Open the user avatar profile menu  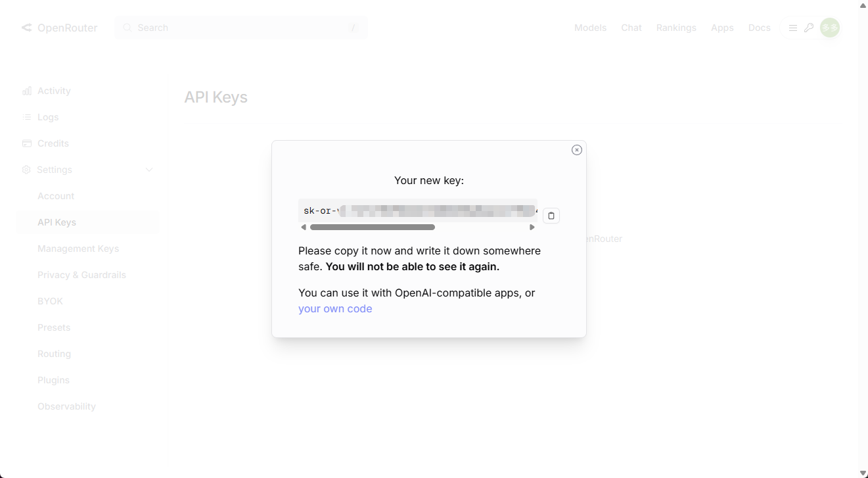tap(830, 28)
